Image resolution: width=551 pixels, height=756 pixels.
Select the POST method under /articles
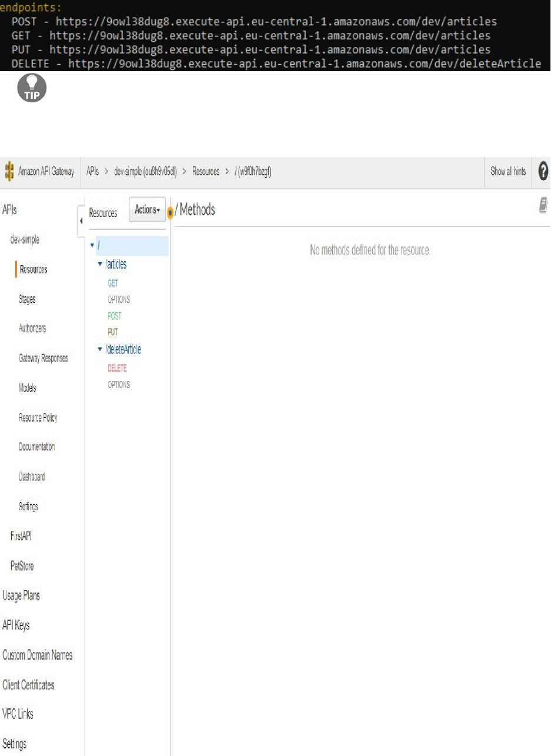(x=115, y=316)
